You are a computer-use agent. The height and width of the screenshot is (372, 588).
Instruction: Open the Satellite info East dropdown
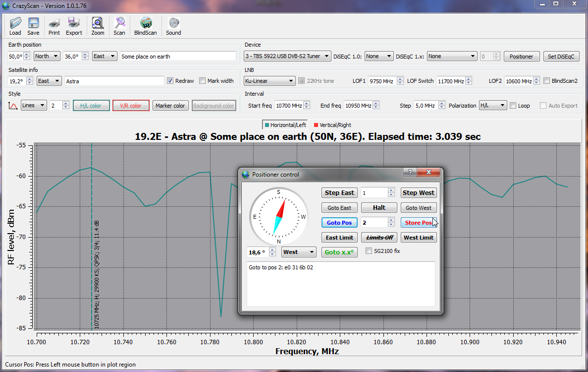(49, 81)
